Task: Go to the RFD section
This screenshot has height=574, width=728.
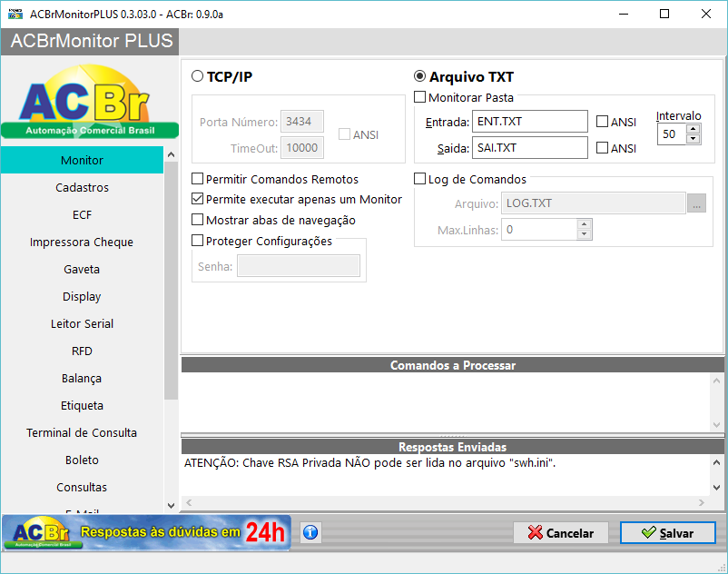Action: [83, 351]
